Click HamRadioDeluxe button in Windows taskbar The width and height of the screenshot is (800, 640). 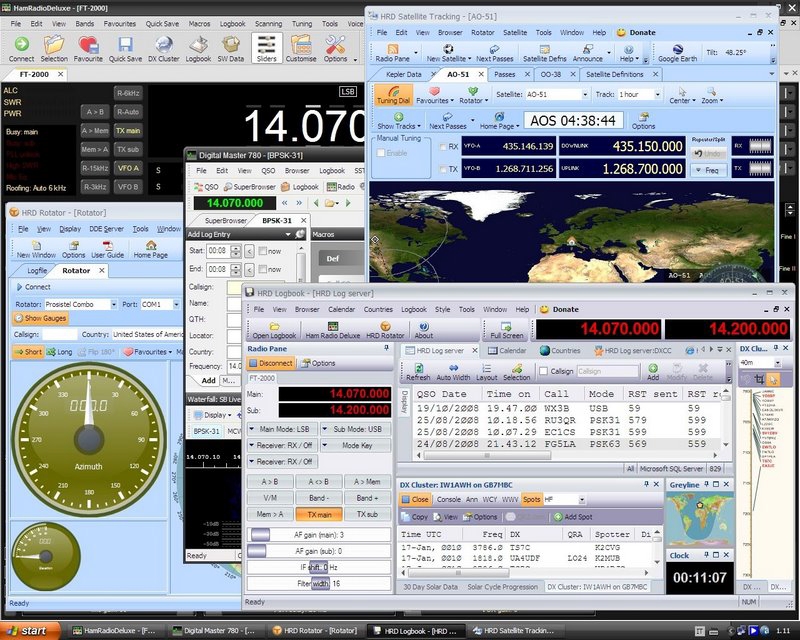(x=114, y=631)
